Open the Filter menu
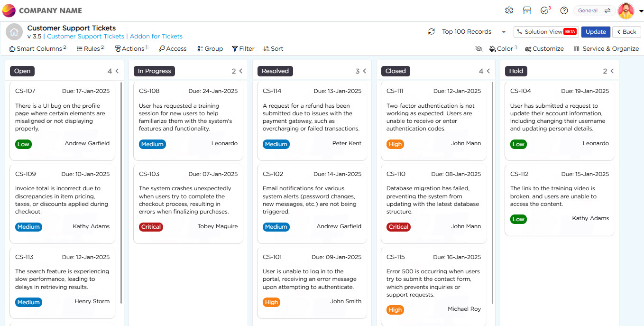The height and width of the screenshot is (326, 644). point(243,49)
